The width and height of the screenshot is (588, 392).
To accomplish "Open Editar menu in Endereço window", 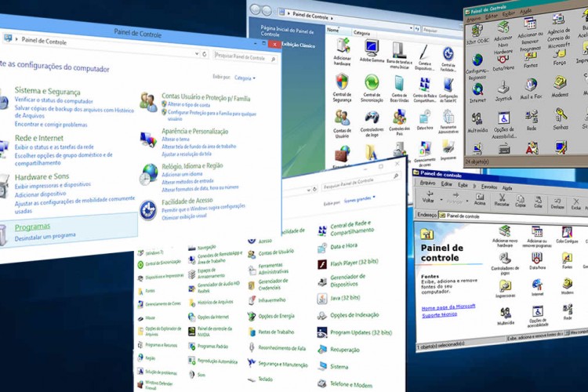I will point(446,183).
